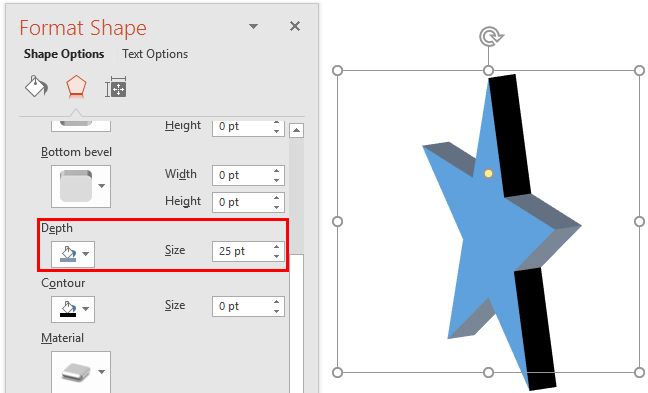
Task: Open the Depth color dropdown
Action: coord(86,254)
